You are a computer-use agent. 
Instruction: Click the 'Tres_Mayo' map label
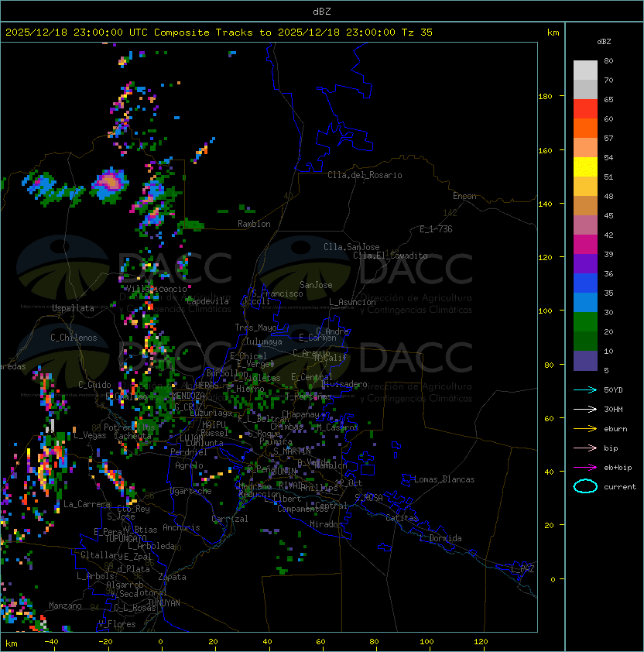coord(255,328)
